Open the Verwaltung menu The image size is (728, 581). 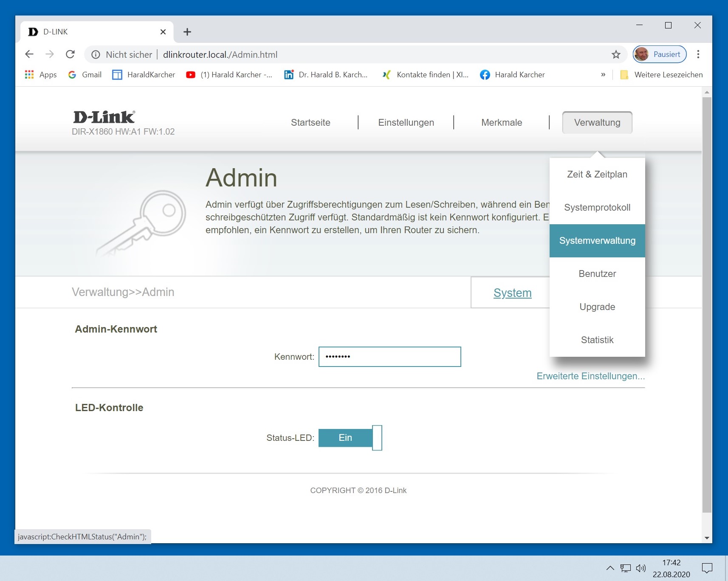(597, 122)
